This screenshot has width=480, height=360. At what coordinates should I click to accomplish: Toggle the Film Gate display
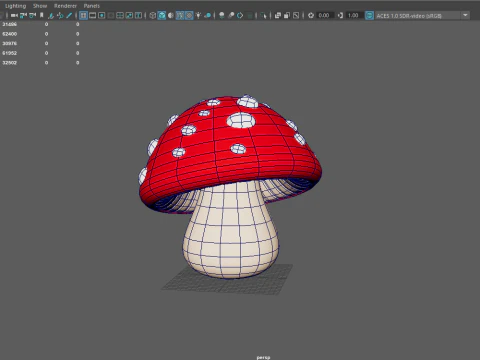tap(93, 15)
